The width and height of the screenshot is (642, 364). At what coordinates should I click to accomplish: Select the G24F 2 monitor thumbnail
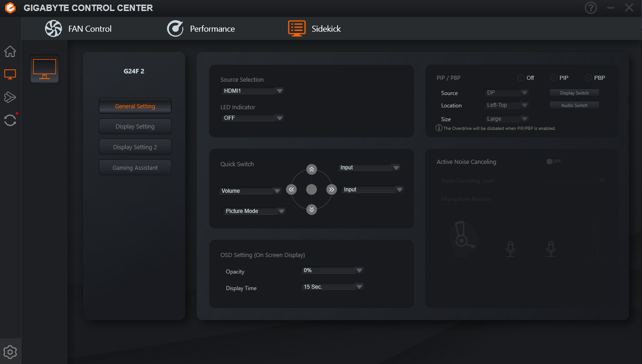tap(45, 69)
